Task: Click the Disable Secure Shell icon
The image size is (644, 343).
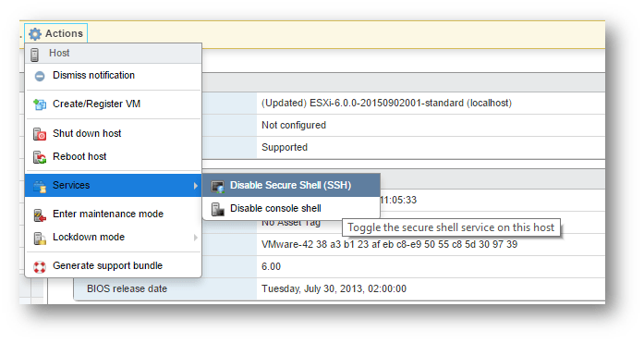Action: click(218, 186)
